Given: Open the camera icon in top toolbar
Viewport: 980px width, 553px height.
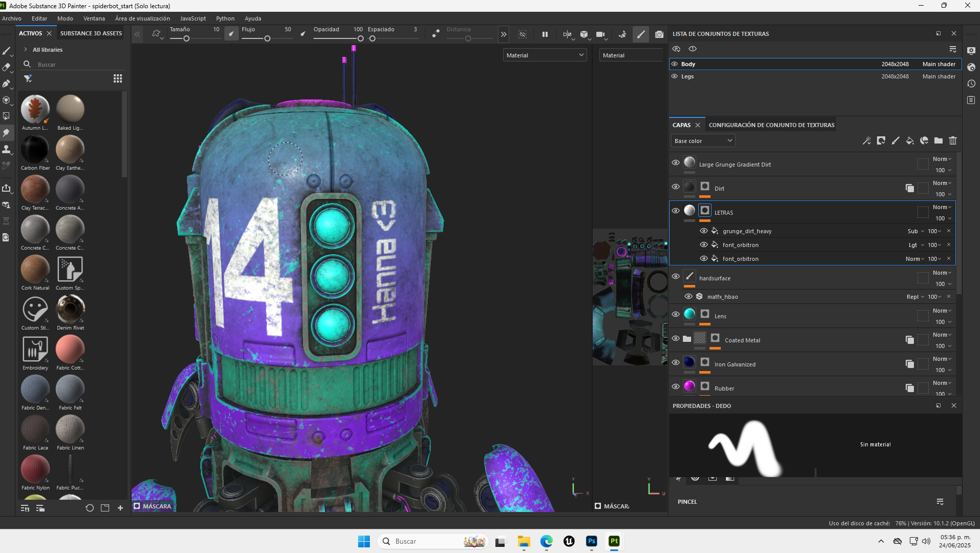Looking at the screenshot, I should point(600,34).
